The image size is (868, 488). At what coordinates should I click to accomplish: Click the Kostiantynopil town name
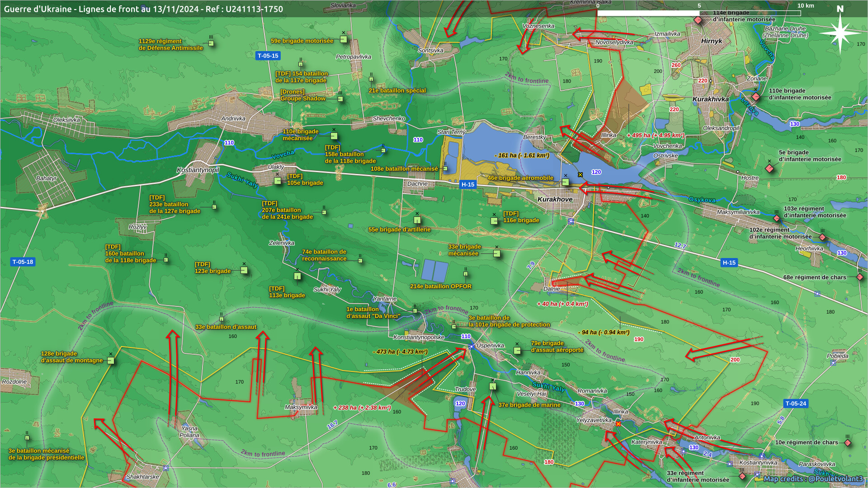[198, 170]
